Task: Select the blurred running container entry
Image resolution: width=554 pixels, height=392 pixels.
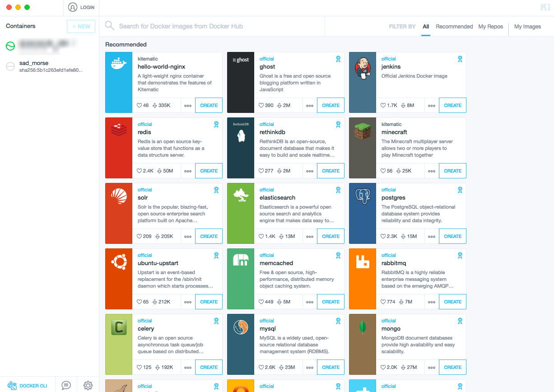Action: pos(49,46)
